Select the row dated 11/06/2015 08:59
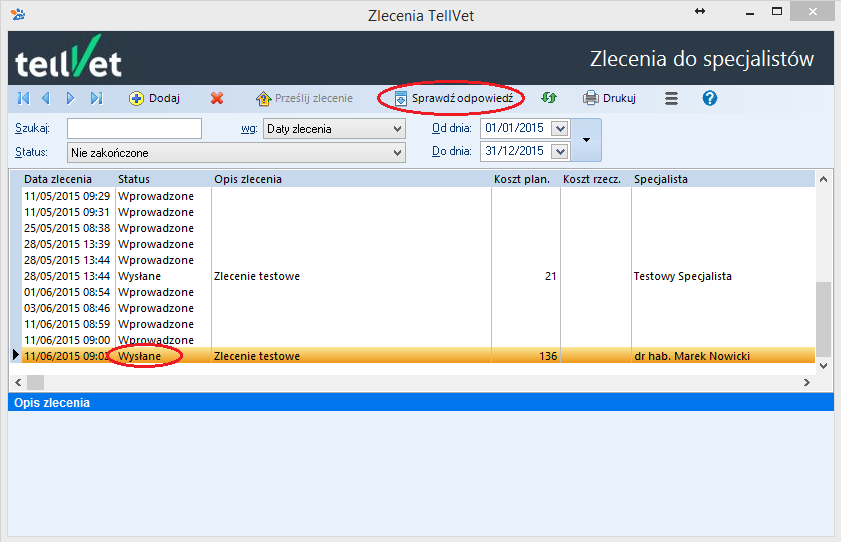The image size is (841, 542). click(x=418, y=324)
